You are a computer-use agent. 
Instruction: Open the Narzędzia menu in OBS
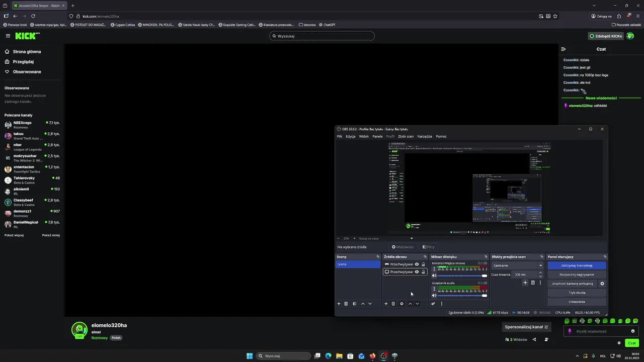[x=425, y=136]
